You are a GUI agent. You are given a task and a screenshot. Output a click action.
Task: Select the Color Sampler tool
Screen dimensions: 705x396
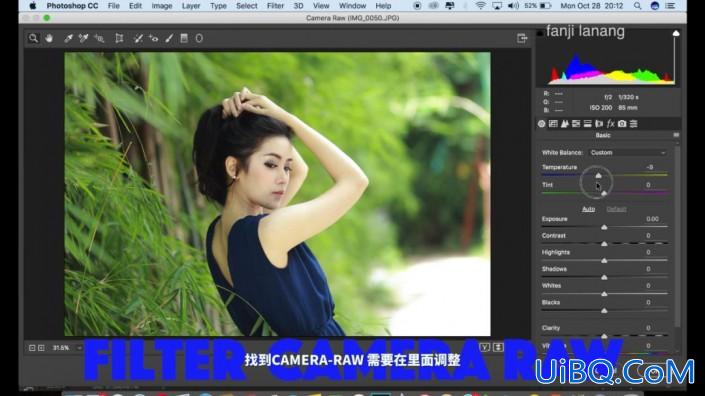pyautogui.click(x=84, y=39)
